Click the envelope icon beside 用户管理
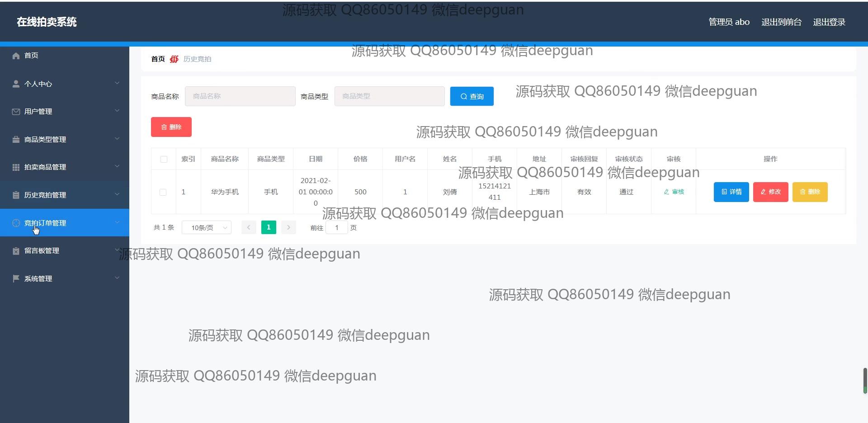This screenshot has height=423, width=868. pyautogui.click(x=16, y=112)
